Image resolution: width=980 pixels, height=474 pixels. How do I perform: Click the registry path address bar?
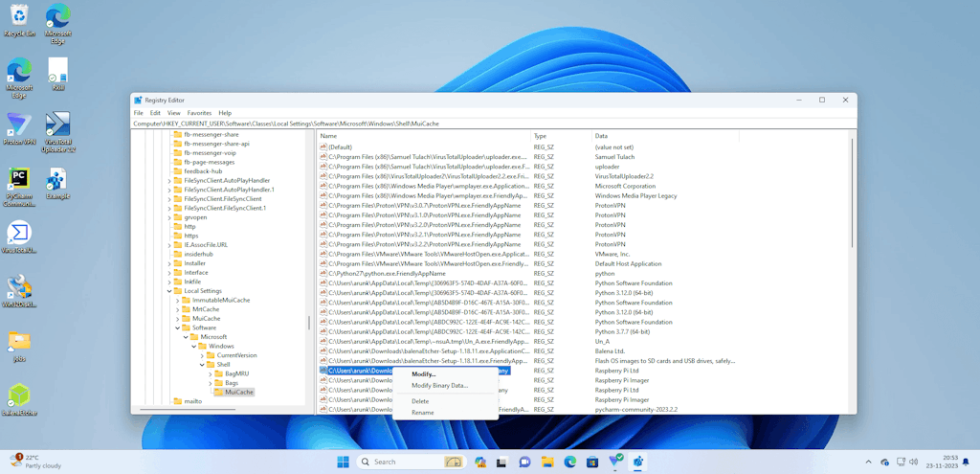pos(493,124)
